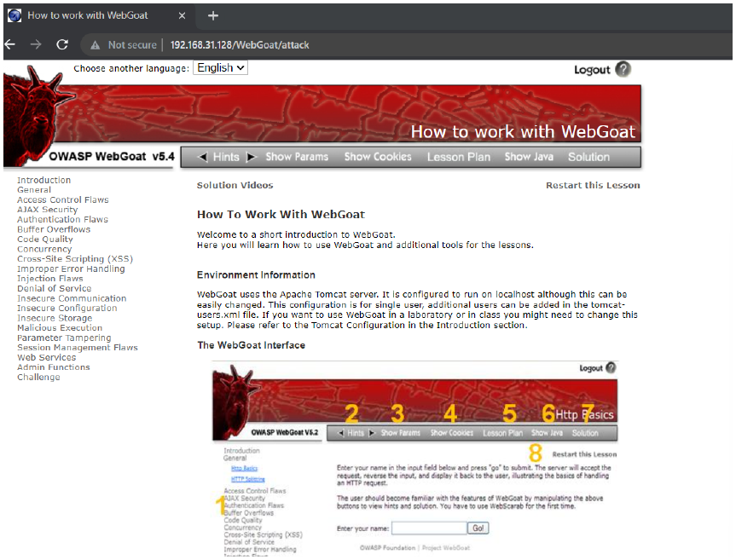The image size is (736, 560).
Task: Open a new browser tab with plus
Action: pos(213,16)
